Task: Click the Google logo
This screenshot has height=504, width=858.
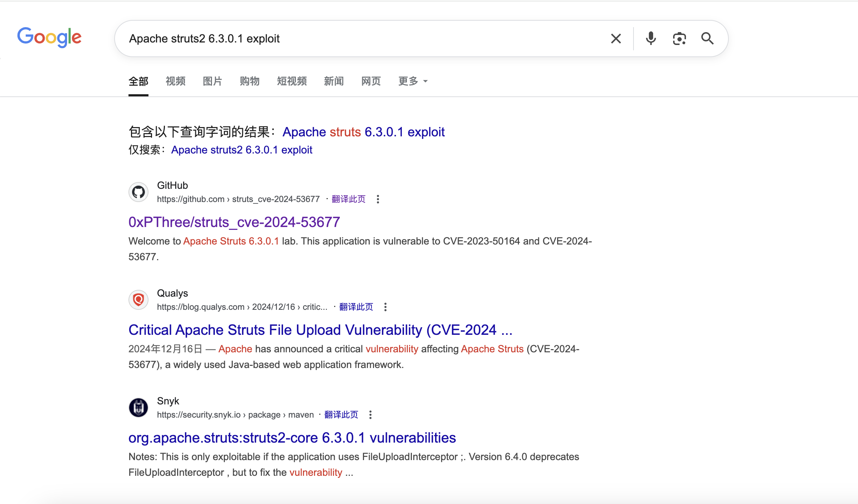Action: point(50,37)
